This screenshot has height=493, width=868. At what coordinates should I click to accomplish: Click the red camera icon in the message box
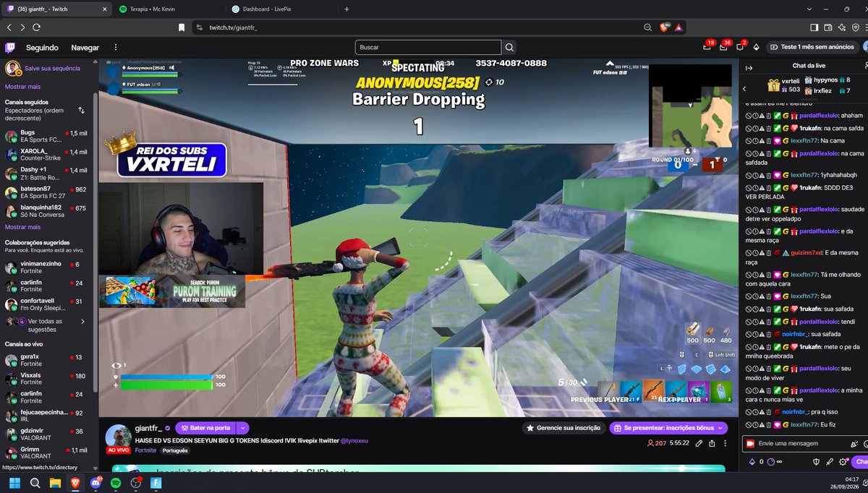[750, 443]
